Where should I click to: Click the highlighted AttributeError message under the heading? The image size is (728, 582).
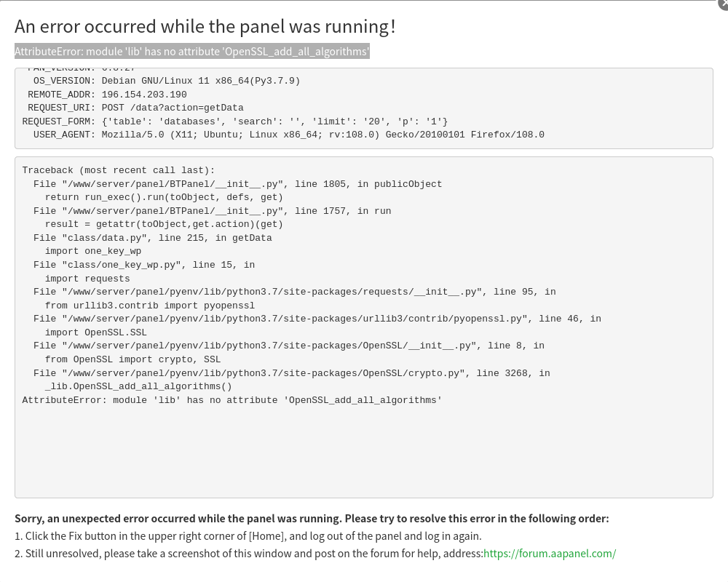click(x=192, y=52)
